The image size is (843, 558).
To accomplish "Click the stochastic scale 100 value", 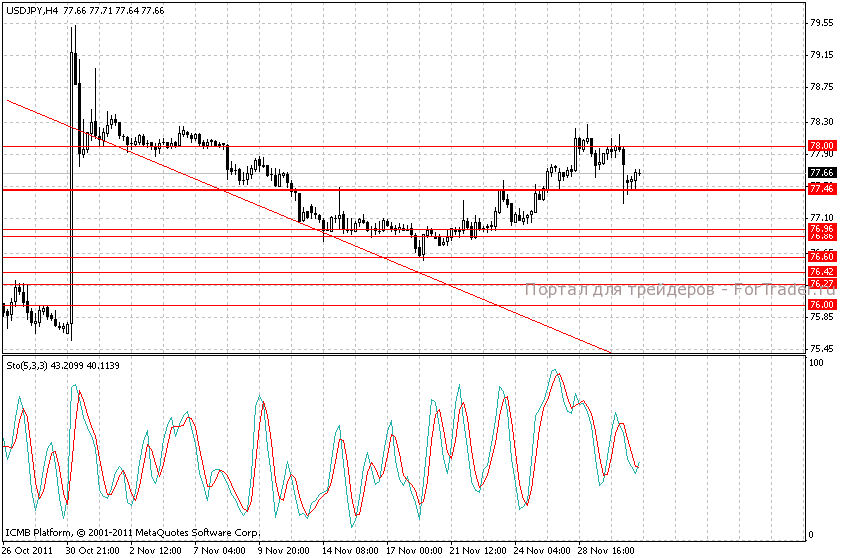I will tap(816, 364).
